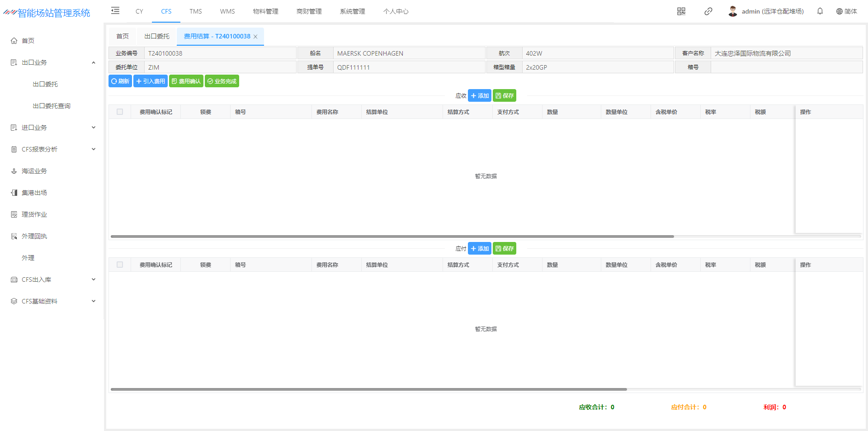The image size is (868, 431).
Task: Click the 引入费用 button
Action: (x=151, y=81)
